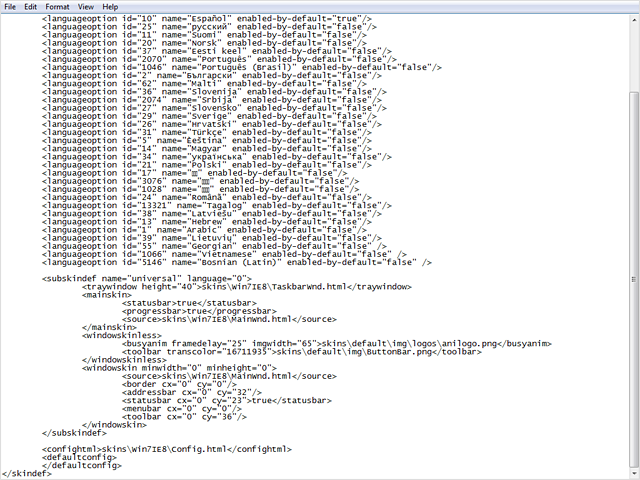Viewport: 640px width, 480px height.
Task: Click the progressbar true line
Action: (x=200, y=309)
